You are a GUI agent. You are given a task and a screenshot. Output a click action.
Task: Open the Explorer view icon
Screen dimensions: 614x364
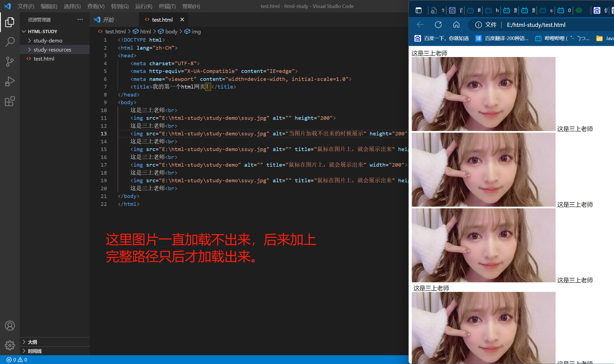(10, 22)
